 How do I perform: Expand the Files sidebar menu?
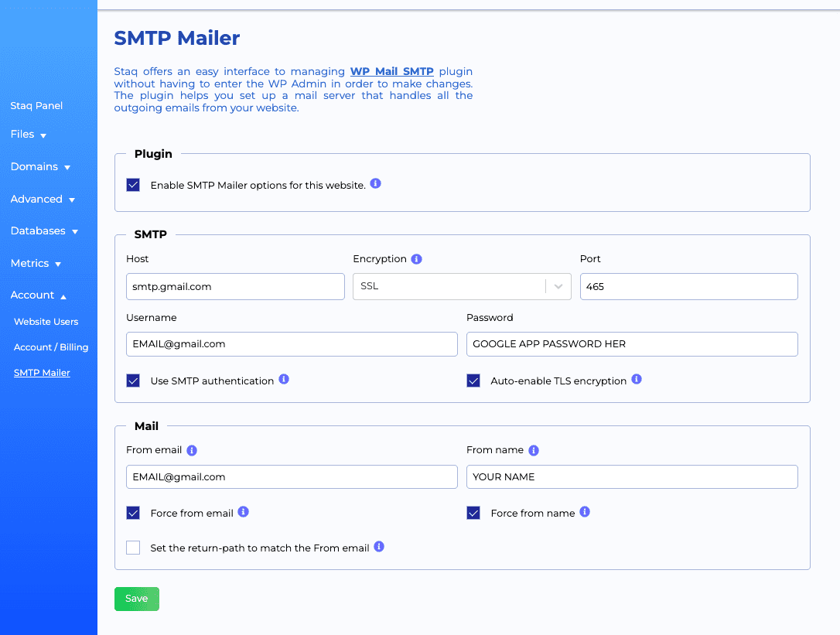click(x=29, y=135)
